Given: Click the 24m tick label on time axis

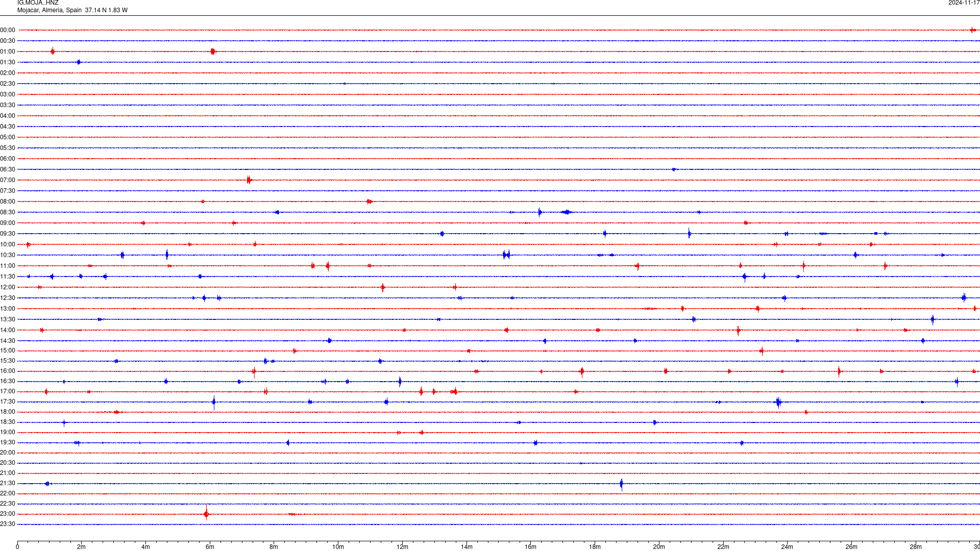Looking at the screenshot, I should pos(787,547).
